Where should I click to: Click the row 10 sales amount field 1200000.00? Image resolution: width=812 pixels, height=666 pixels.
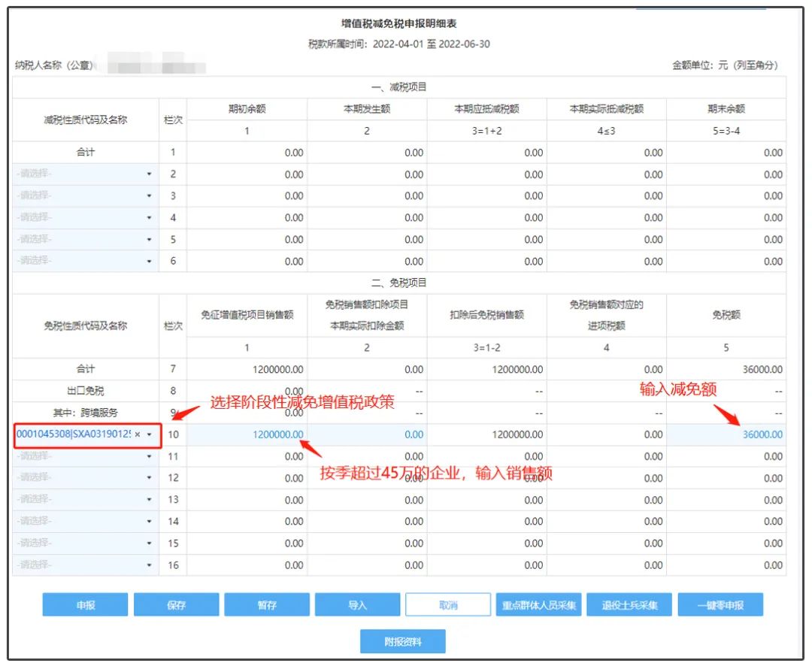[x=247, y=434]
